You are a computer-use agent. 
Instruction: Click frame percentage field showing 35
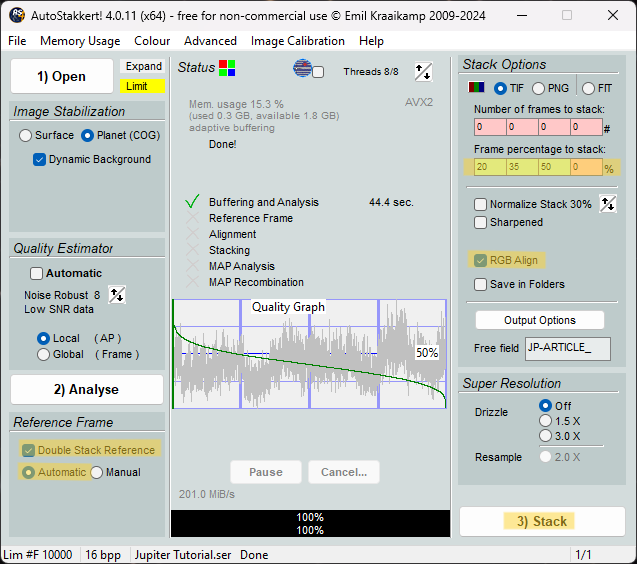point(522,167)
